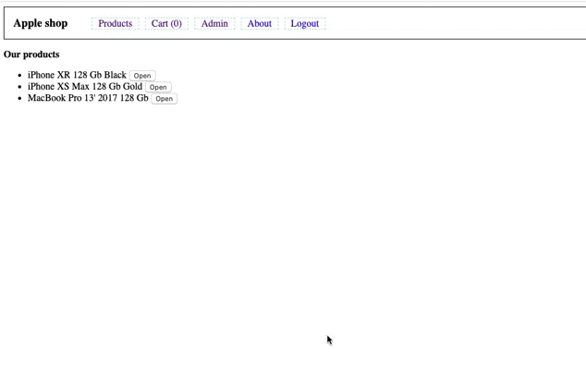Screen dimensions: 586x392
Task: Select the MacBook Pro 13' 2017 128 Gb text
Action: click(x=88, y=98)
